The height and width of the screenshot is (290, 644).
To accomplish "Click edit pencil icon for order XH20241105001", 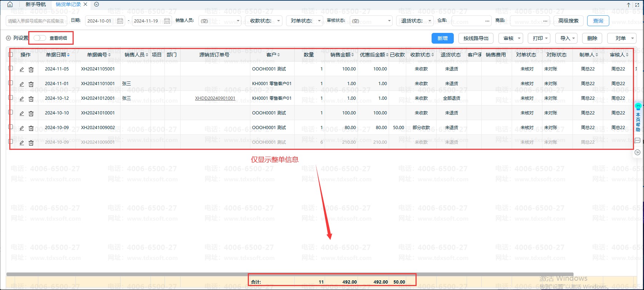I will 21,69.
